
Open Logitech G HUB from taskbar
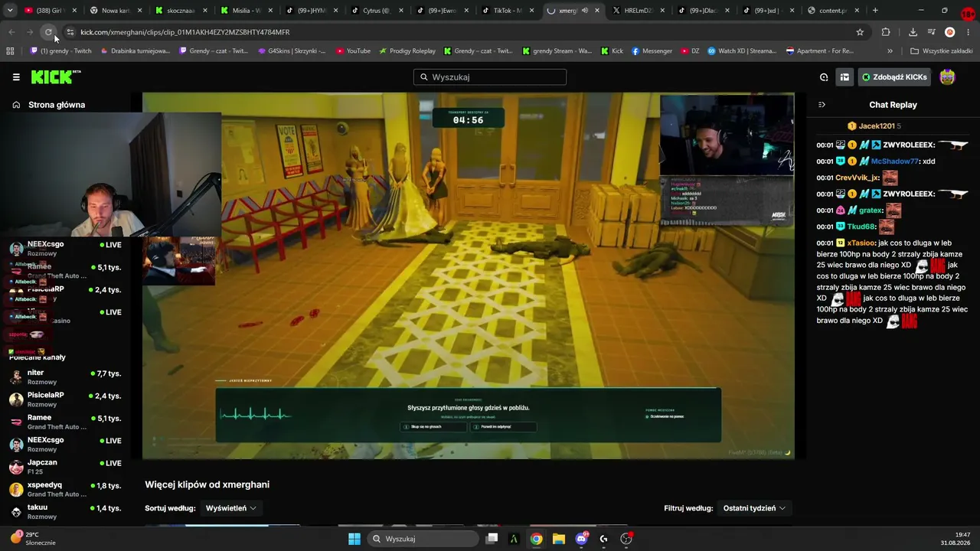[x=603, y=539]
